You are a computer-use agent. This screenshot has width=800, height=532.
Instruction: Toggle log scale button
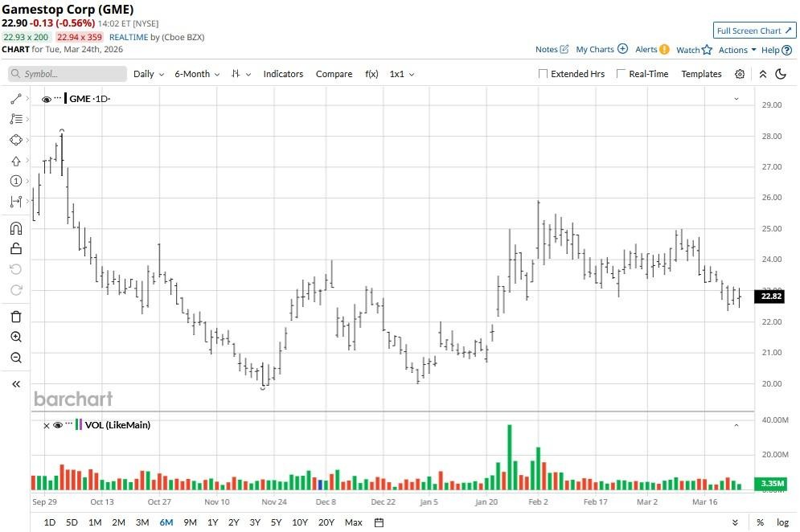pos(782,522)
